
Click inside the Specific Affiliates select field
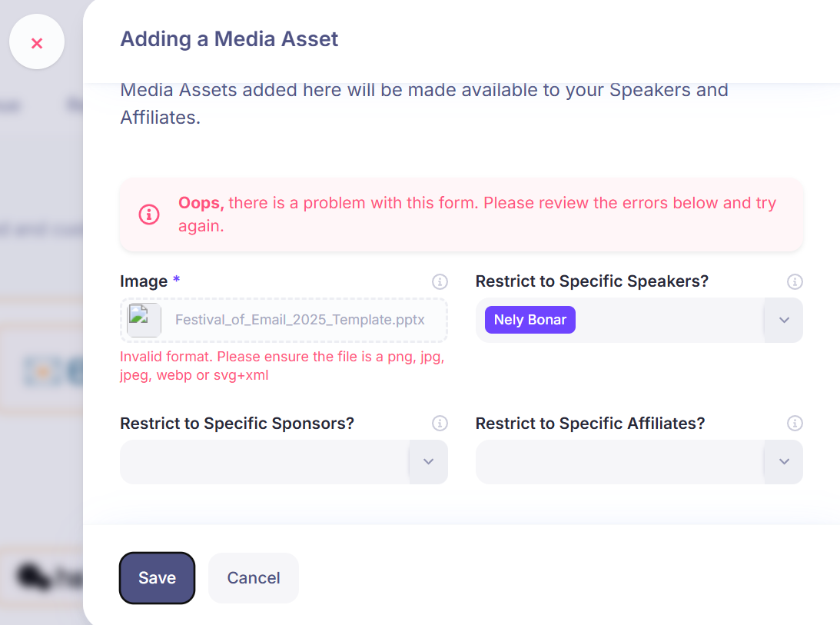(620, 461)
